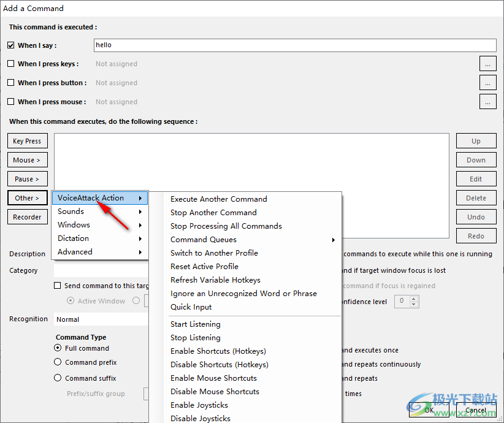Choose the Active Window radio option
504x423 pixels.
click(x=70, y=300)
